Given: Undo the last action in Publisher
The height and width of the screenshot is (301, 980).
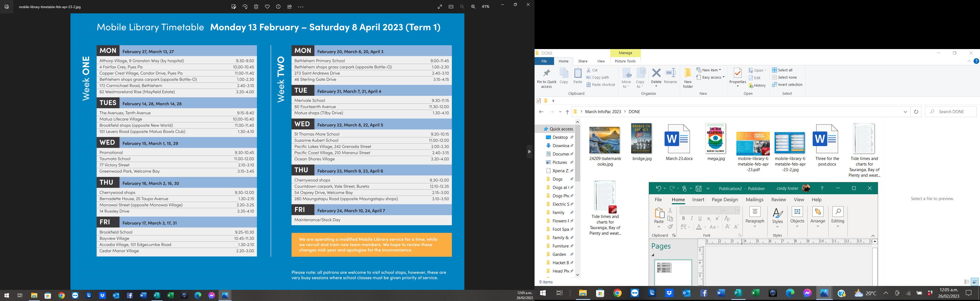Looking at the screenshot, I should tap(658, 189).
